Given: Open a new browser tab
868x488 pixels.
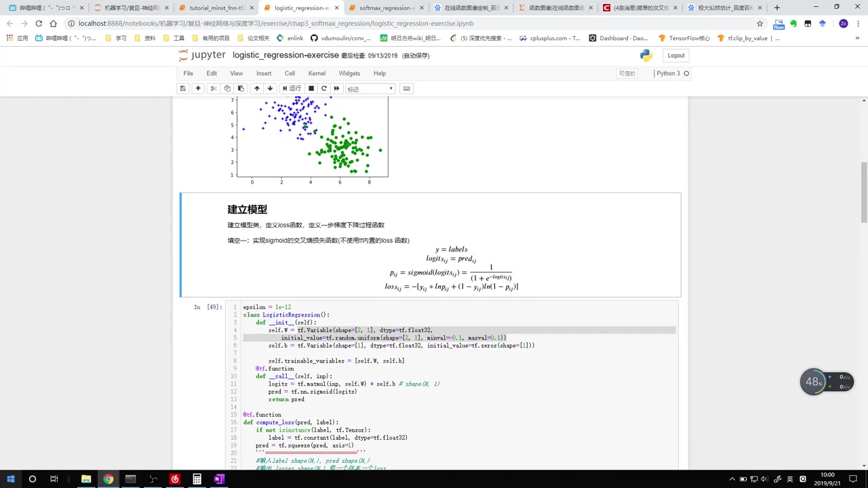Looking at the screenshot, I should click(777, 7).
